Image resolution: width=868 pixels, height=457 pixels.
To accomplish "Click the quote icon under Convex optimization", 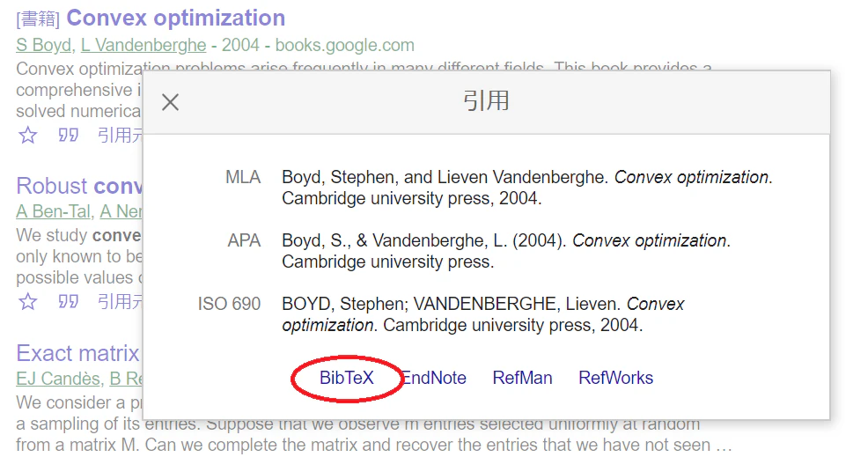I will pyautogui.click(x=68, y=135).
